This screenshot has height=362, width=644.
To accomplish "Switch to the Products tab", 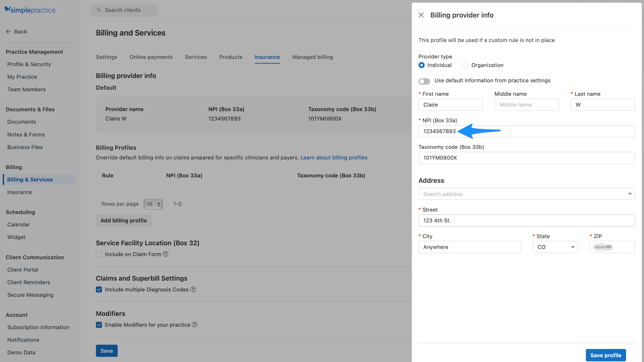I will click(x=231, y=57).
